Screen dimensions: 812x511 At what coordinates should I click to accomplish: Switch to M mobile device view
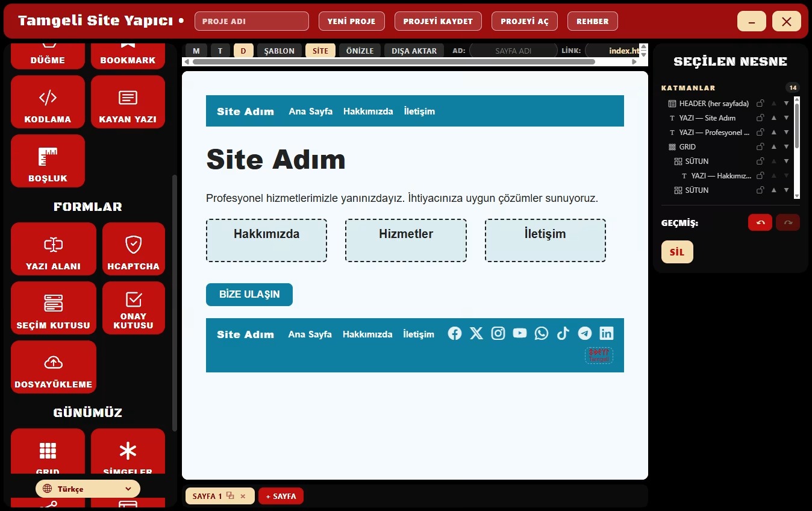(196, 51)
